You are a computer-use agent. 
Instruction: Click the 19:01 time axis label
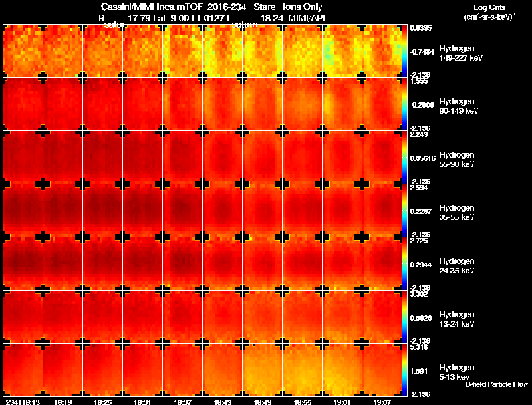(342, 402)
